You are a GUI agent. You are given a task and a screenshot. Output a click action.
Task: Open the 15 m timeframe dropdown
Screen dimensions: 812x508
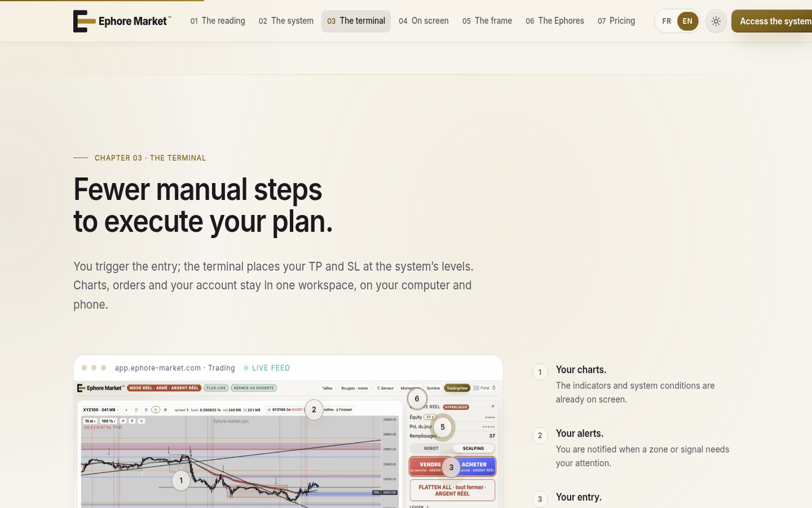click(90, 421)
